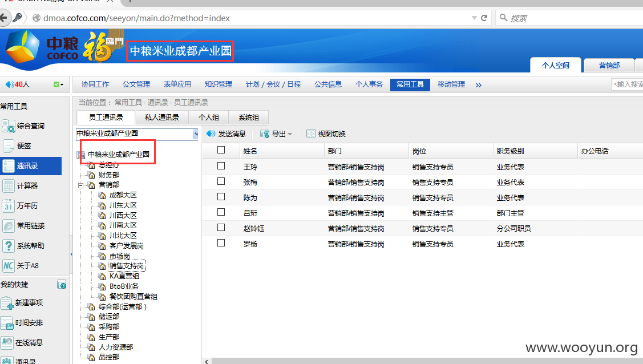
Task: Switch to the 系统组 tab
Action: click(x=249, y=118)
